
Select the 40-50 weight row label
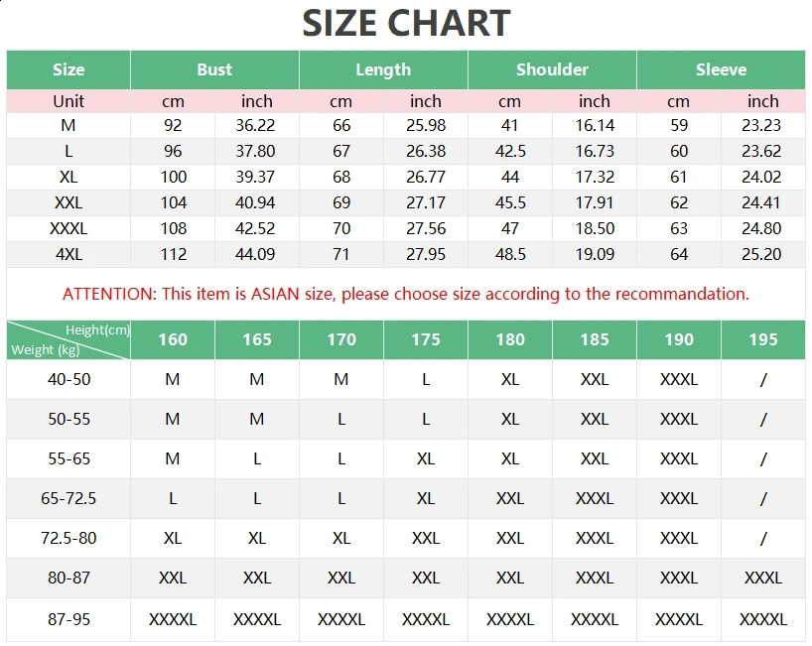(x=68, y=379)
